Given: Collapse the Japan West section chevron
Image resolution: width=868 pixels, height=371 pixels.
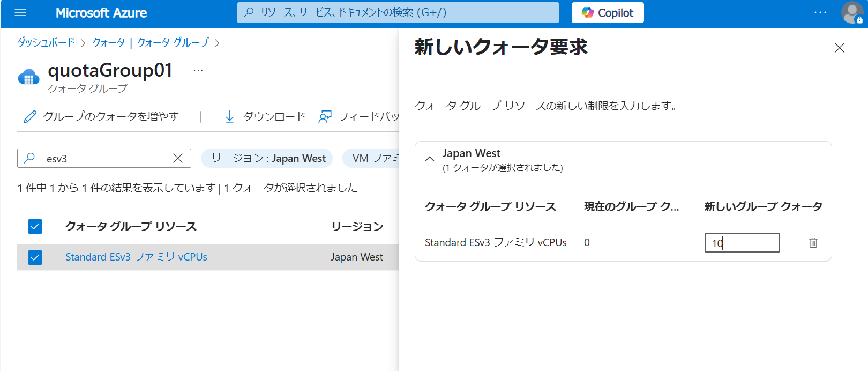Looking at the screenshot, I should click(x=429, y=159).
